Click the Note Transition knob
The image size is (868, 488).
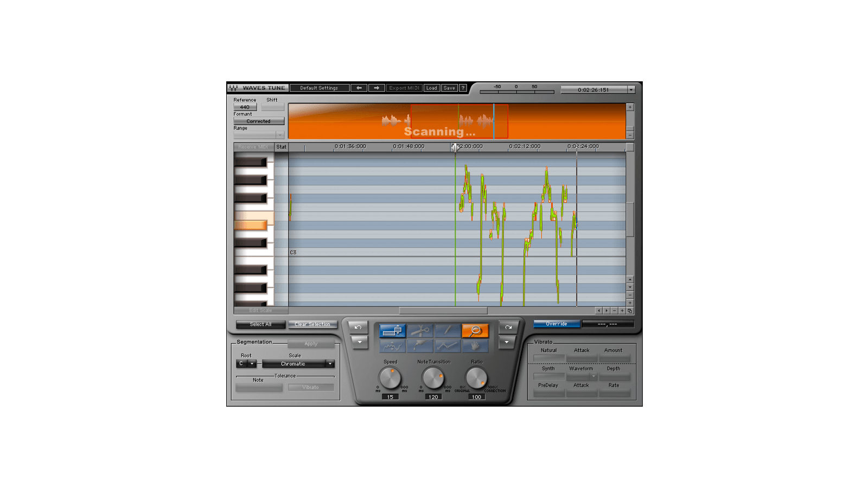433,378
